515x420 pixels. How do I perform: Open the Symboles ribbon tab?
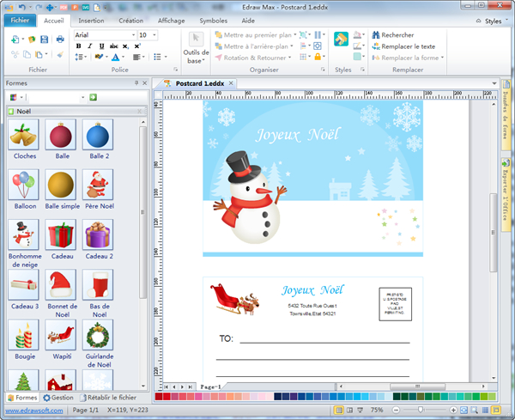coord(213,19)
